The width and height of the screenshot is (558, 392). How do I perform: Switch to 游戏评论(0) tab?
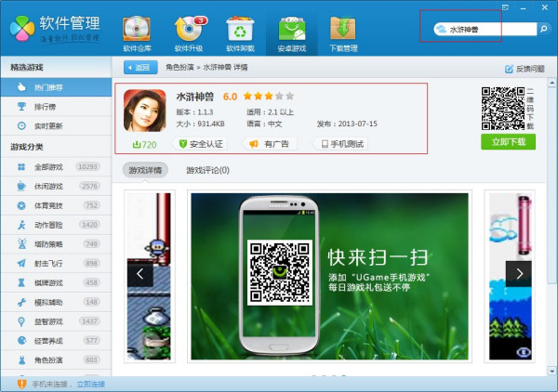[207, 170]
